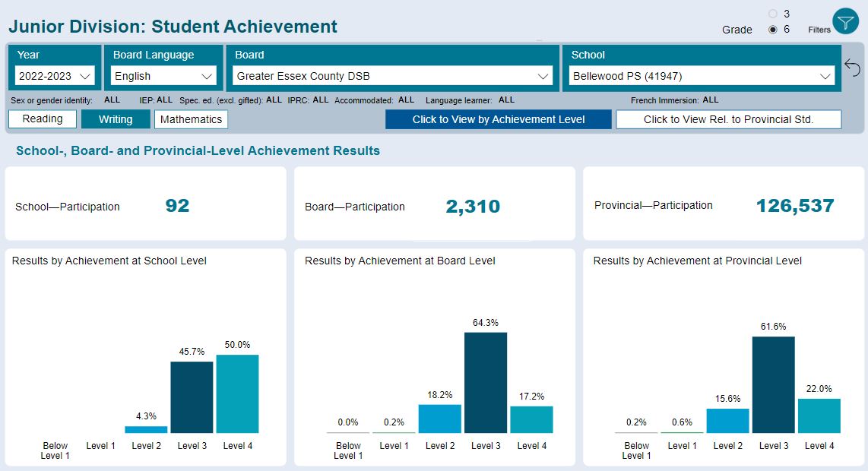Image resolution: width=868 pixels, height=471 pixels.
Task: Click the Sex or gender identity filter label
Action: 52,100
